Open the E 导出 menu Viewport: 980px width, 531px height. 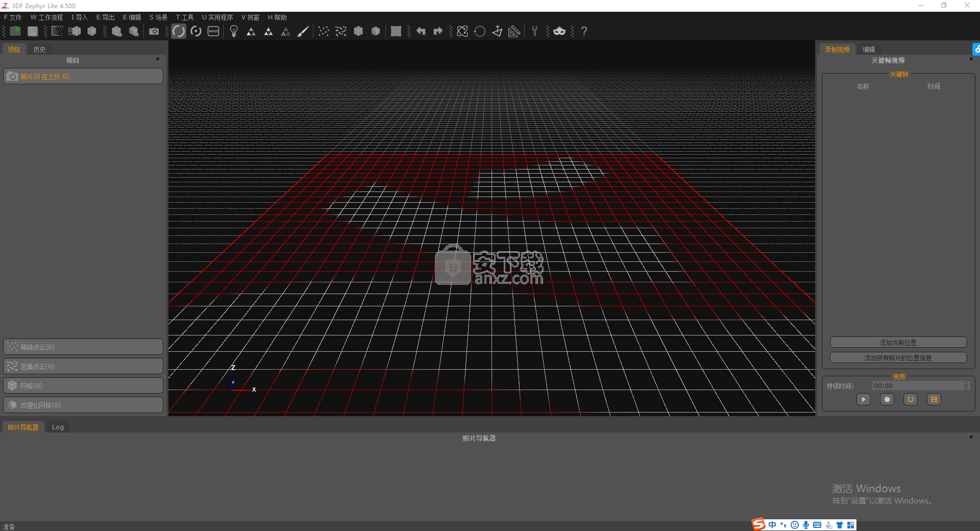(x=106, y=17)
